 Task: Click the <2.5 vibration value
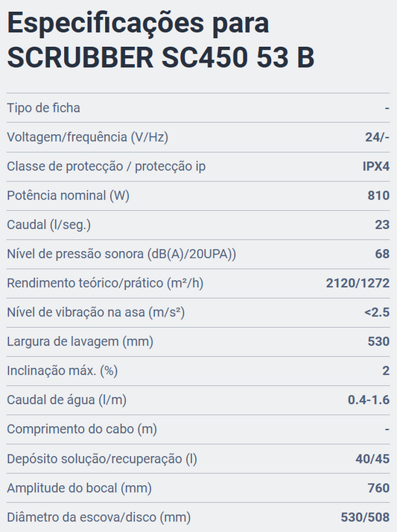(377, 312)
